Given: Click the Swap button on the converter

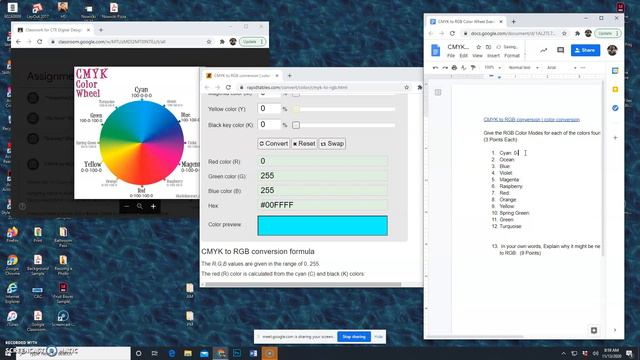Looking at the screenshot, I should pyautogui.click(x=332, y=144).
